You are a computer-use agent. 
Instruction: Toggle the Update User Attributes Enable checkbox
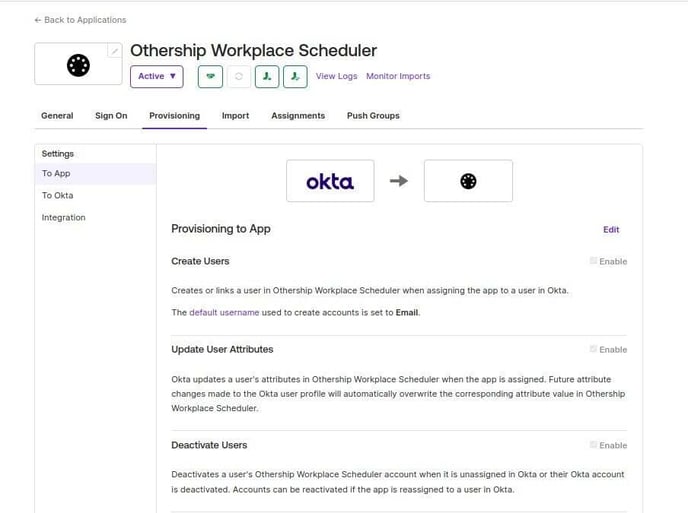(593, 349)
